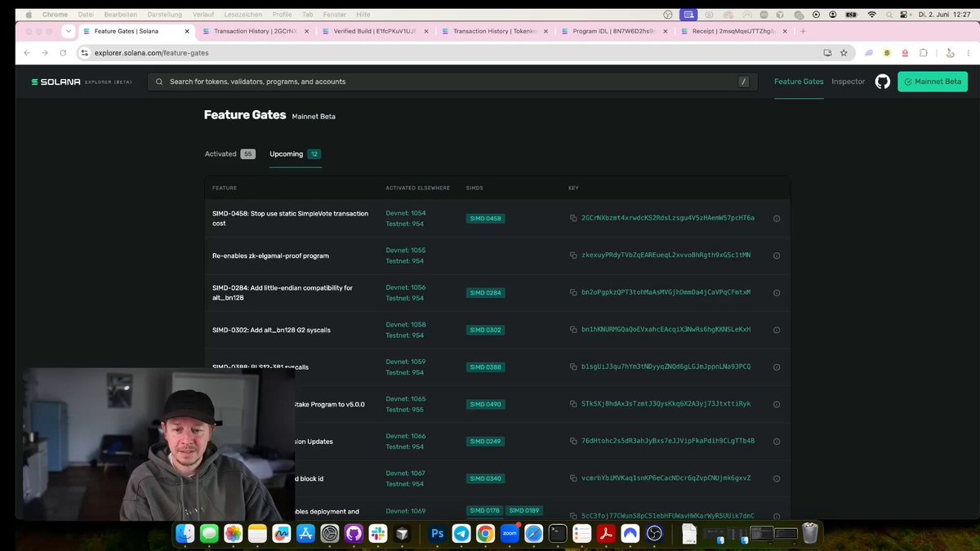Open Chrome extensions puzzle icon

click(x=923, y=53)
